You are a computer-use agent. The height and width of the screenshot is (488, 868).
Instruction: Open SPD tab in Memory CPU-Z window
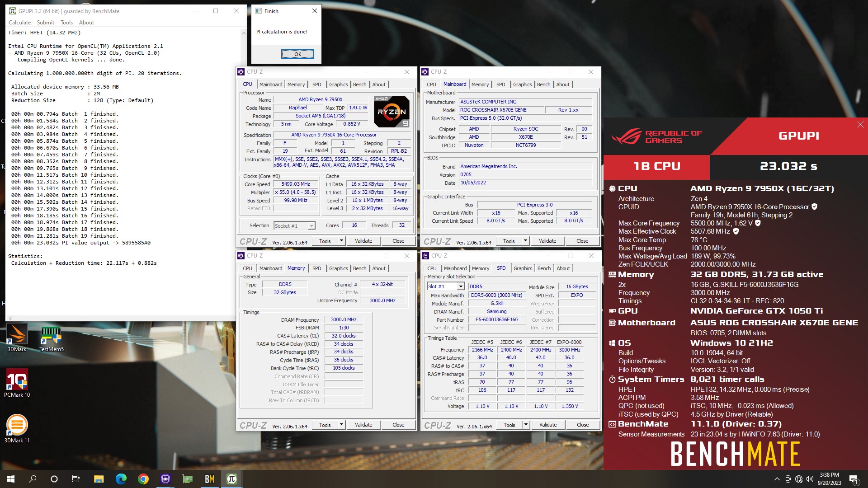pos(316,268)
